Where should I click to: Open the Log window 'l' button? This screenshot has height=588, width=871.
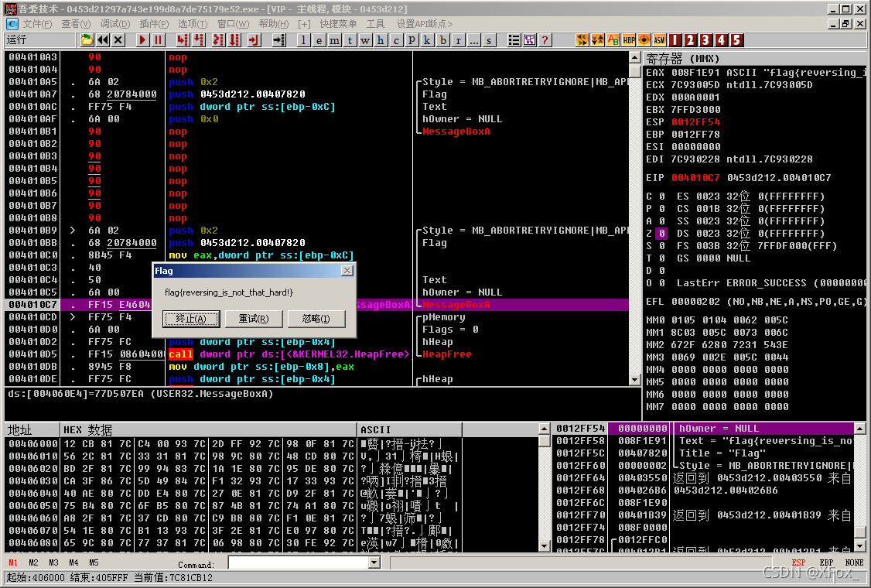pos(303,40)
